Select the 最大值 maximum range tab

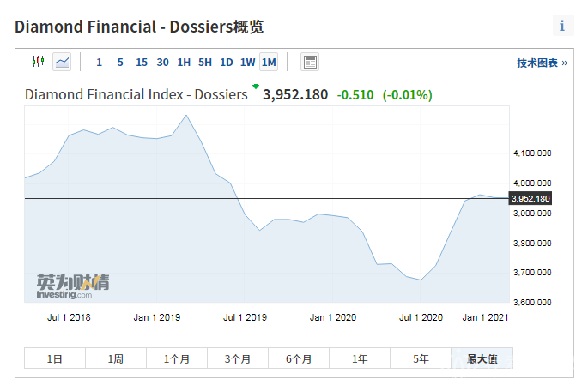coord(482,358)
